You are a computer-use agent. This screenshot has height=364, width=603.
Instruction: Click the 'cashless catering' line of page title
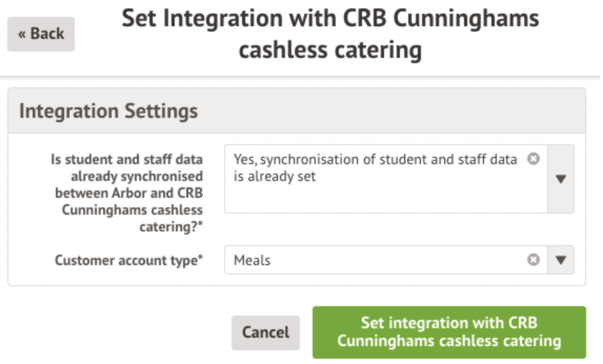coord(330,51)
